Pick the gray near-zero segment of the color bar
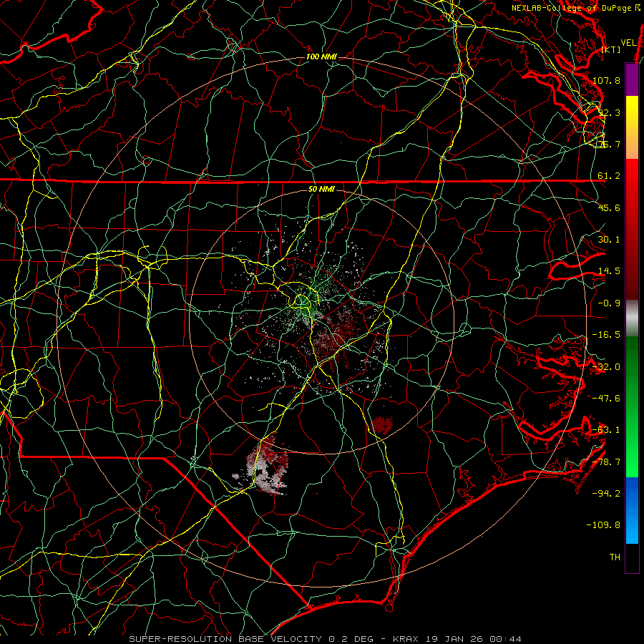Image resolution: width=644 pixels, height=644 pixels. click(632, 318)
